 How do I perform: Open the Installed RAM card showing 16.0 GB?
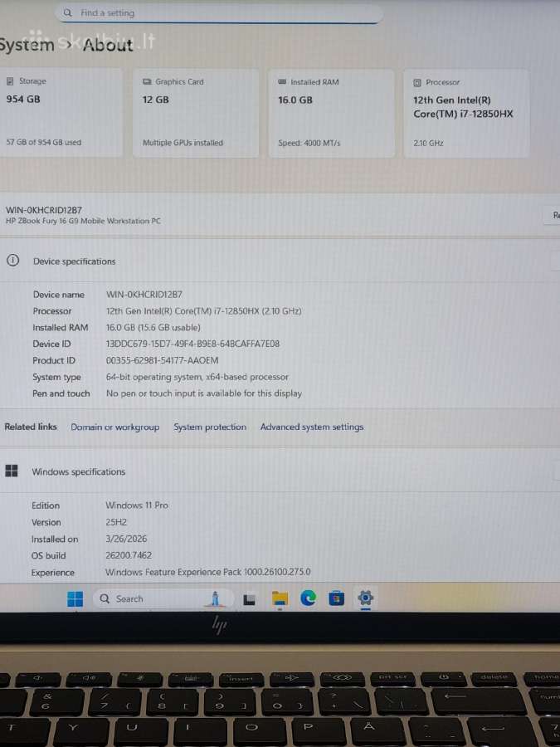pos(331,114)
